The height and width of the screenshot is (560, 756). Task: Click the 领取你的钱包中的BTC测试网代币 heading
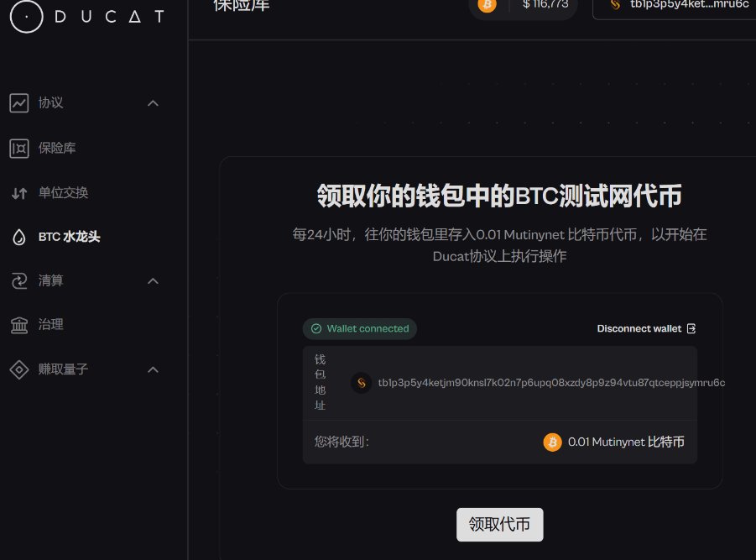pyautogui.click(x=499, y=196)
